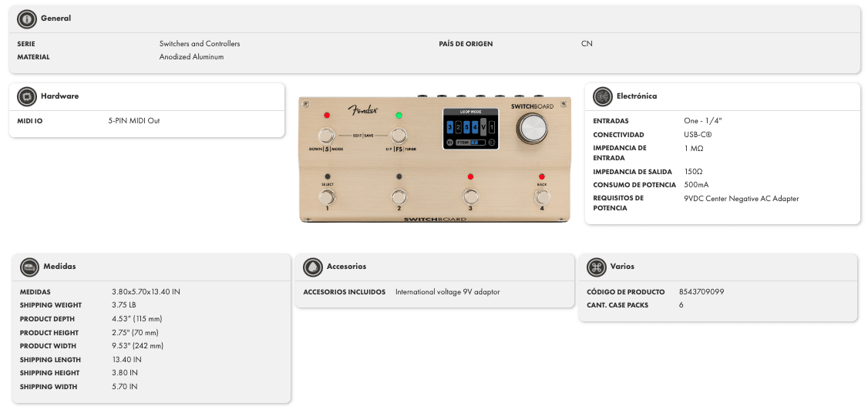The height and width of the screenshot is (420, 868).
Task: Click '9VDC Center Negative AC Adapter' text
Action: click(x=742, y=199)
